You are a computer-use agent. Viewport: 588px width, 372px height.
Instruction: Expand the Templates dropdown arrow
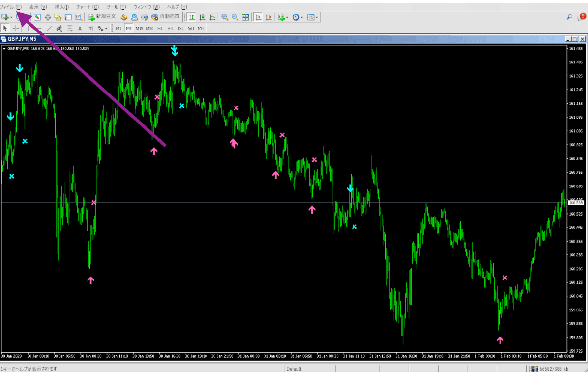[x=317, y=17]
